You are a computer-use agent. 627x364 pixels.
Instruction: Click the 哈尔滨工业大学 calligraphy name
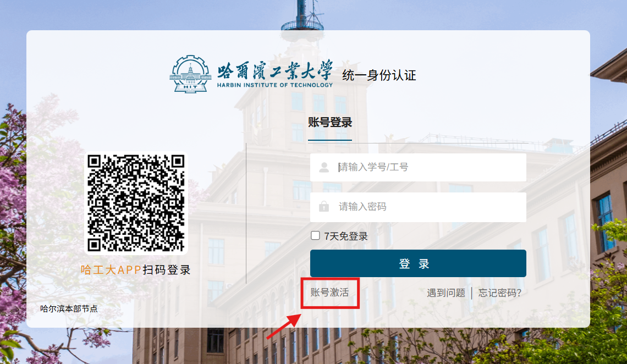275,70
